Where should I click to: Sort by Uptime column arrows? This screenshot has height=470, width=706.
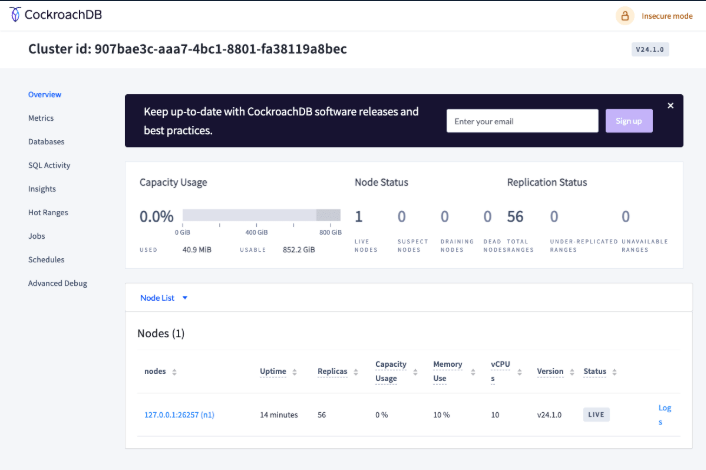pyautogui.click(x=294, y=372)
